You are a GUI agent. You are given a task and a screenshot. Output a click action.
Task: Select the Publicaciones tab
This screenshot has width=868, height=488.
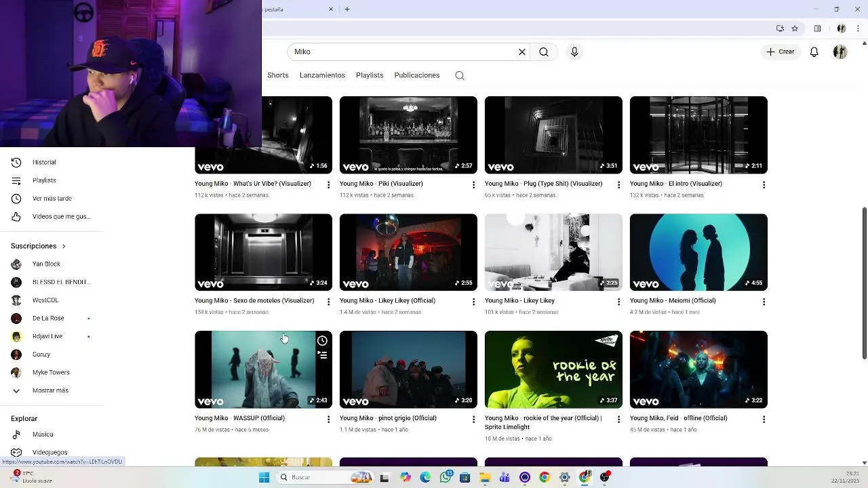(417, 75)
